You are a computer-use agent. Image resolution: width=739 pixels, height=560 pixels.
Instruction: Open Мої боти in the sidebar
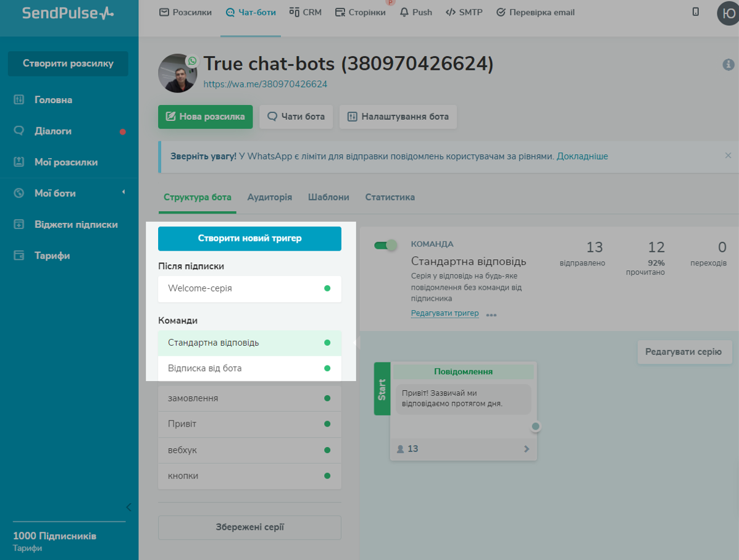coord(55,193)
